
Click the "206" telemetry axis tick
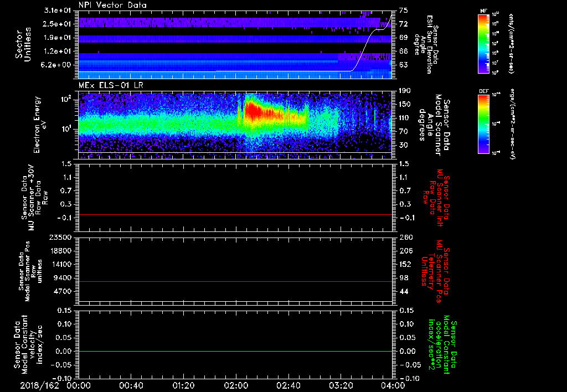406,251
